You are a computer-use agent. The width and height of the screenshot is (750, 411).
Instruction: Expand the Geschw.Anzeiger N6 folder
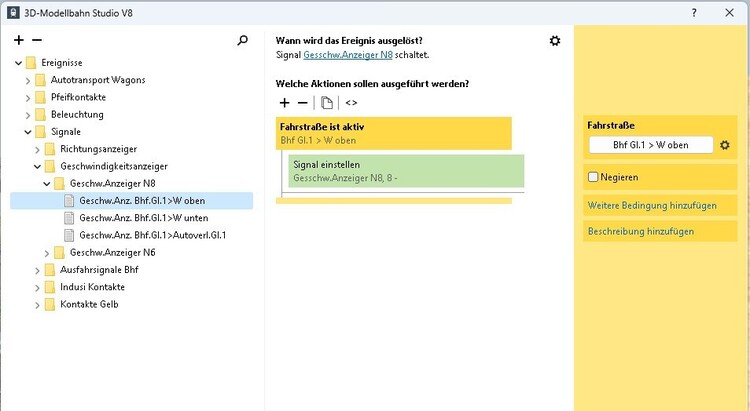point(47,252)
